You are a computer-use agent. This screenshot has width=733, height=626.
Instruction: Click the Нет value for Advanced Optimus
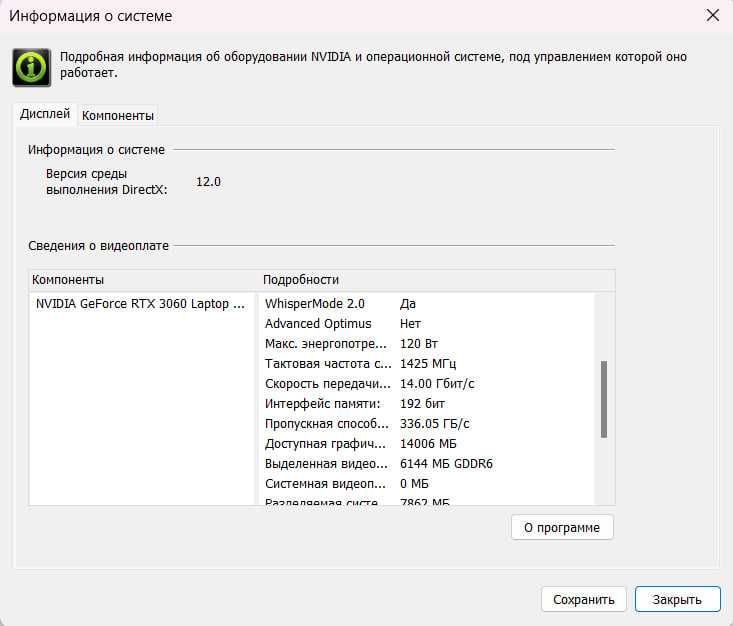click(410, 324)
